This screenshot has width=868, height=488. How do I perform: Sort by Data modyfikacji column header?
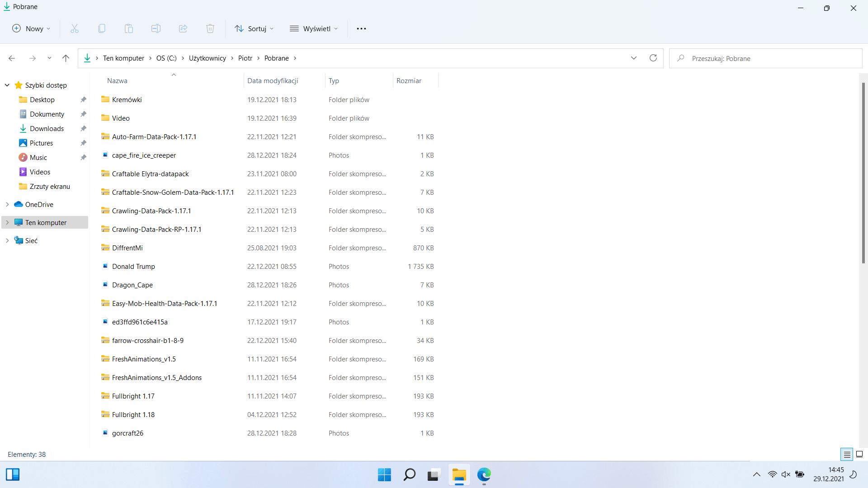pyautogui.click(x=273, y=80)
